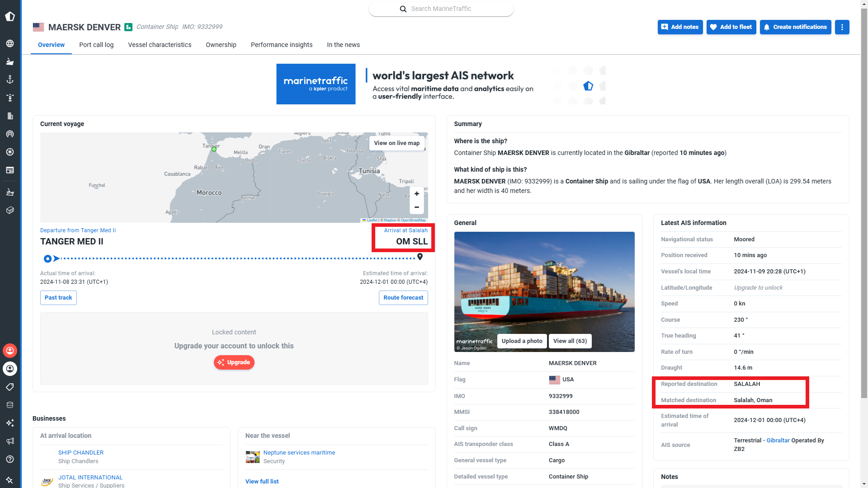Click the Create notifications button

coord(795,27)
